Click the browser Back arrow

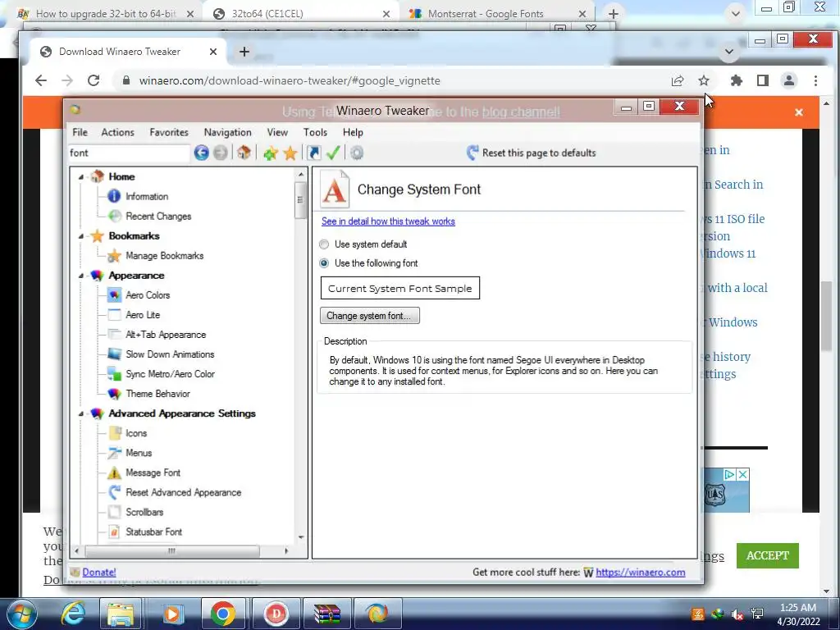(x=41, y=81)
